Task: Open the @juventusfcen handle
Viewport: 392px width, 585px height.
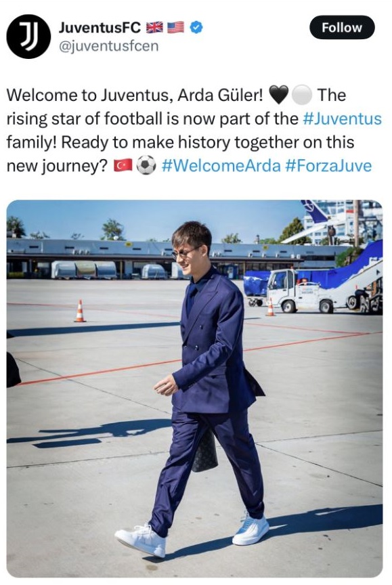Action: click(108, 46)
